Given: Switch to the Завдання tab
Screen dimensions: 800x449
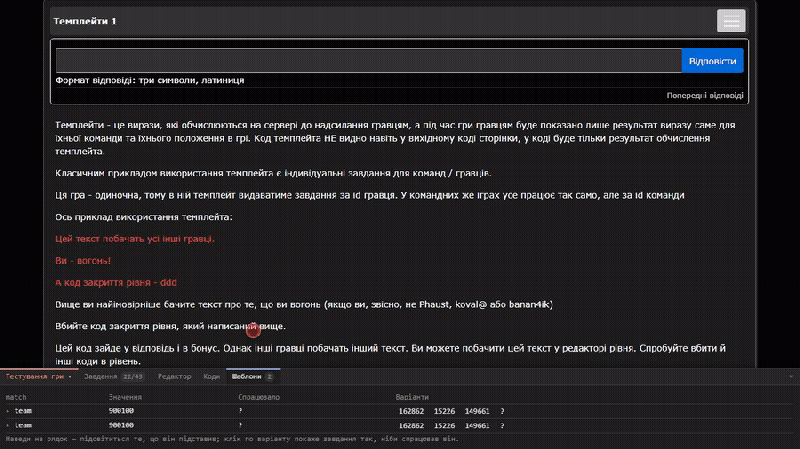Looking at the screenshot, I should 100,377.
